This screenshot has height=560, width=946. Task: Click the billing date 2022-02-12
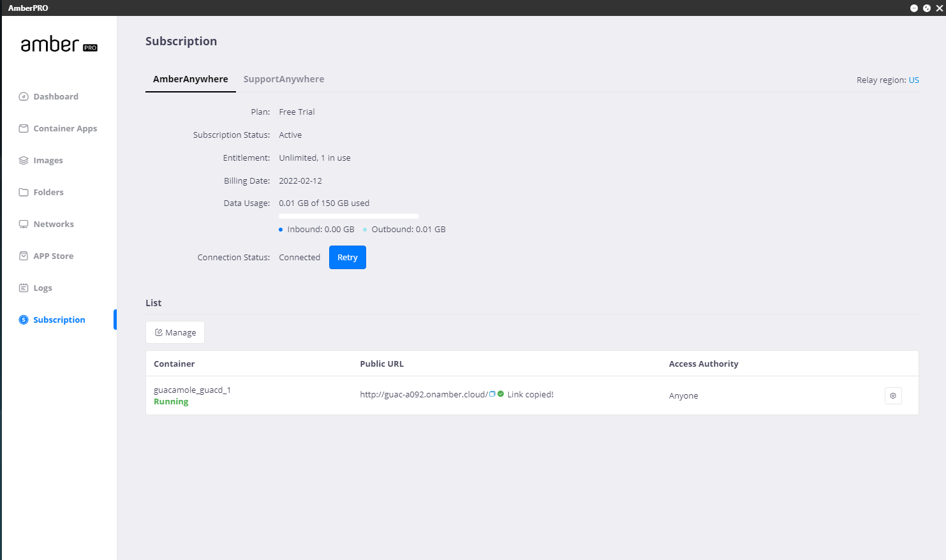click(300, 181)
